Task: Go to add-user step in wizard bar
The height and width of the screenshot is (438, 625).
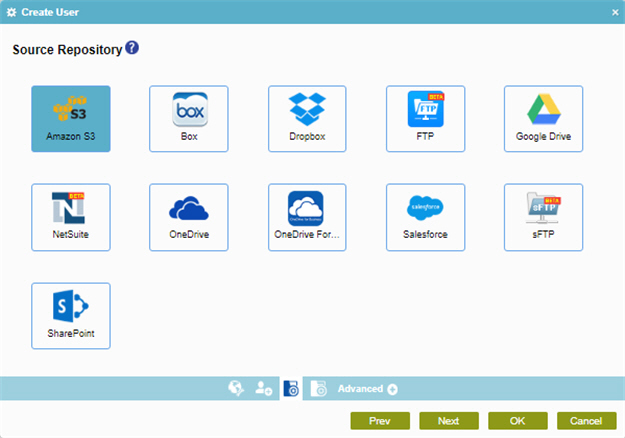Action: 263,388
